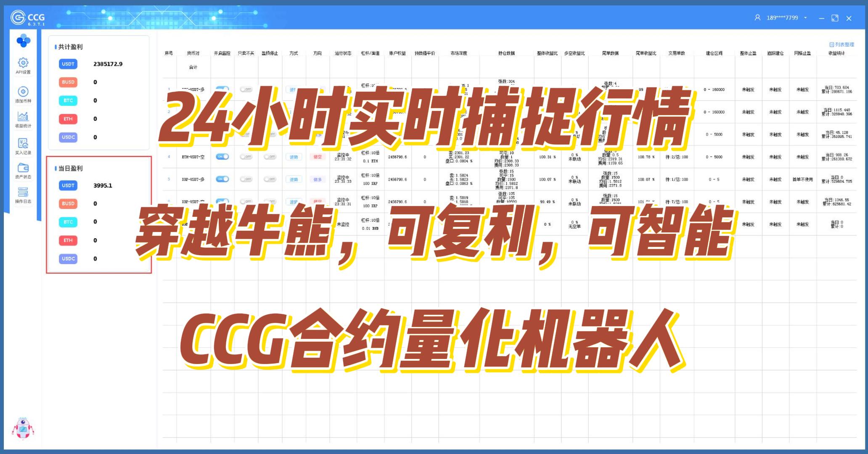Image resolution: width=868 pixels, height=454 pixels.
Task: Open 收益统计 profit statistics icon
Action: click(23, 116)
